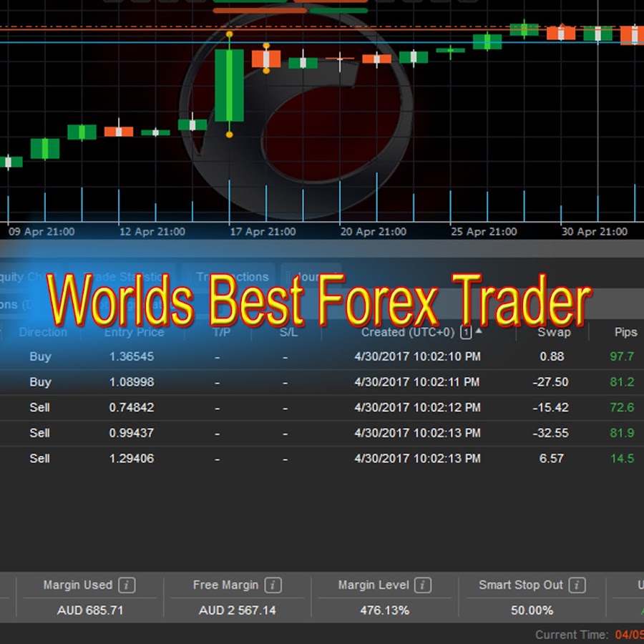Image resolution: width=644 pixels, height=644 pixels.
Task: Click created time 4/30/2017 10:02:11 PM
Action: (417, 382)
